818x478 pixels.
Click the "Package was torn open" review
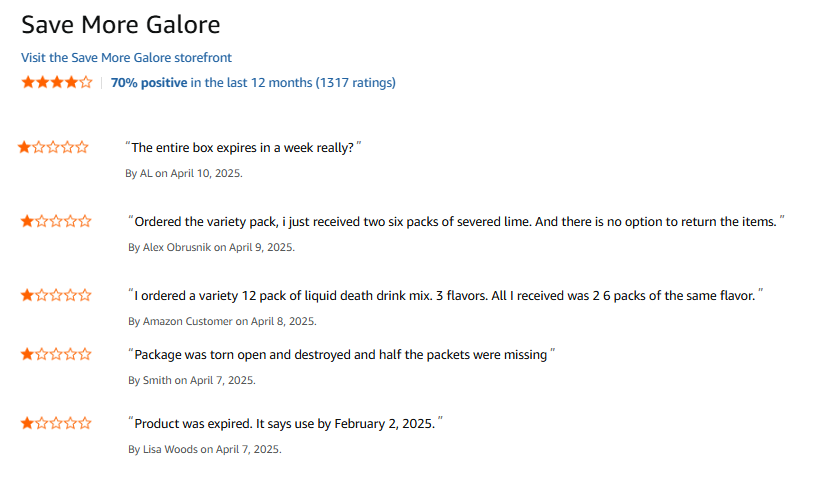tap(341, 355)
